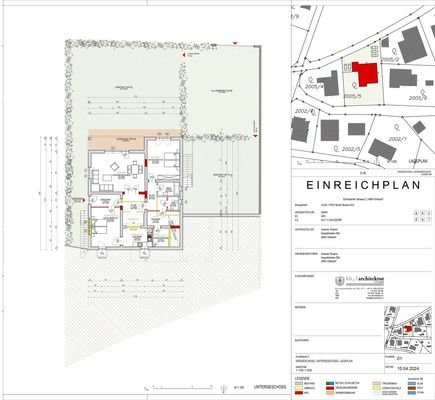435x400 pixels.
Task: Click parcel number 2005/6 on site plan
Action: [x=418, y=98]
